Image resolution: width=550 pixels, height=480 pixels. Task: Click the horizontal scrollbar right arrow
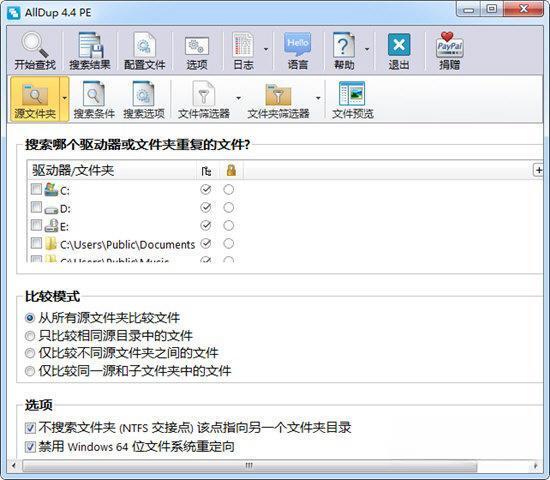(536, 466)
